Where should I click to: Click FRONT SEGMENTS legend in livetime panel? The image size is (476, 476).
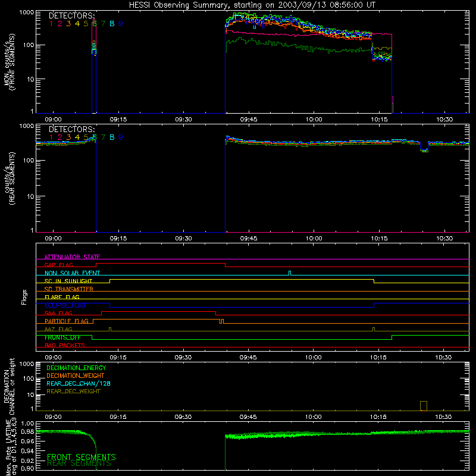pyautogui.click(x=82, y=457)
